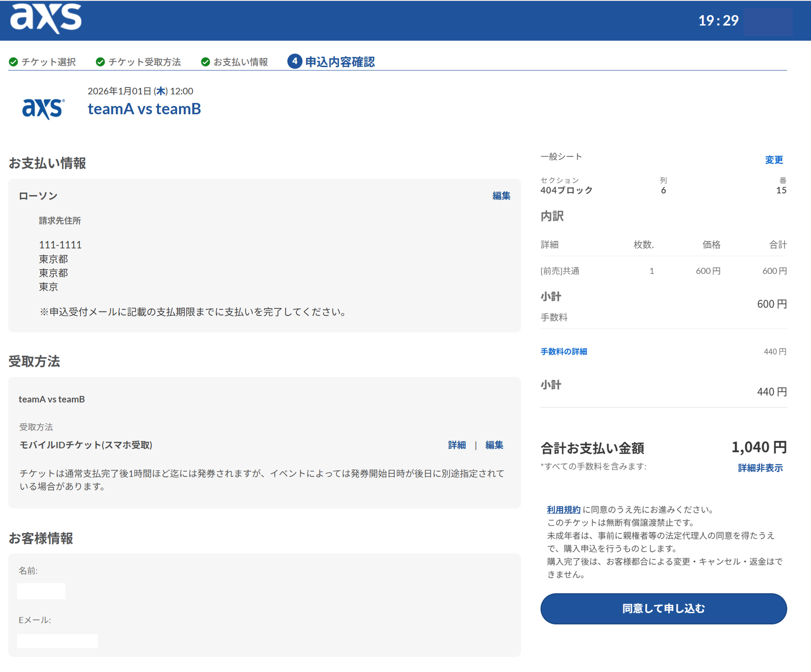Click the Eメール value field
811x672 pixels.
tap(58, 641)
